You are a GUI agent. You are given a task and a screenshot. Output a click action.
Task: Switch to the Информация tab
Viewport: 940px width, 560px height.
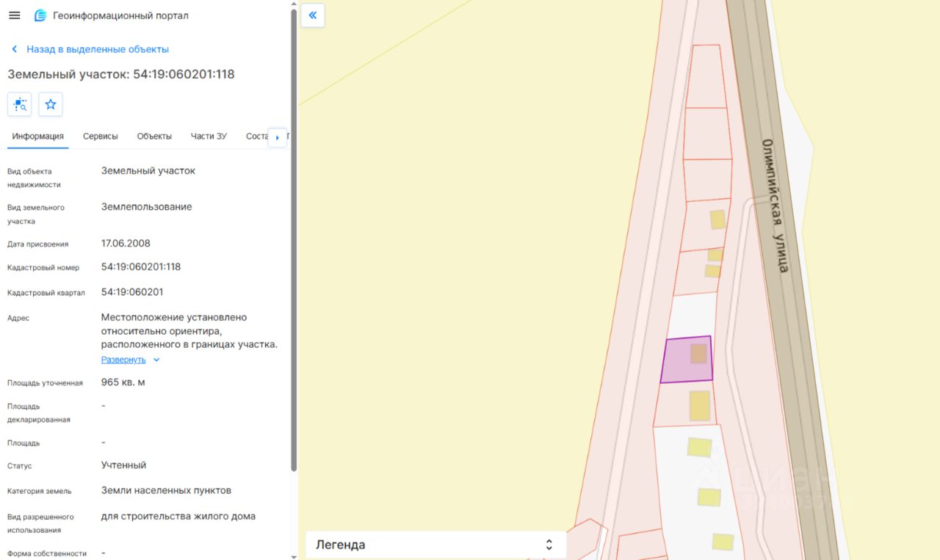[37, 137]
